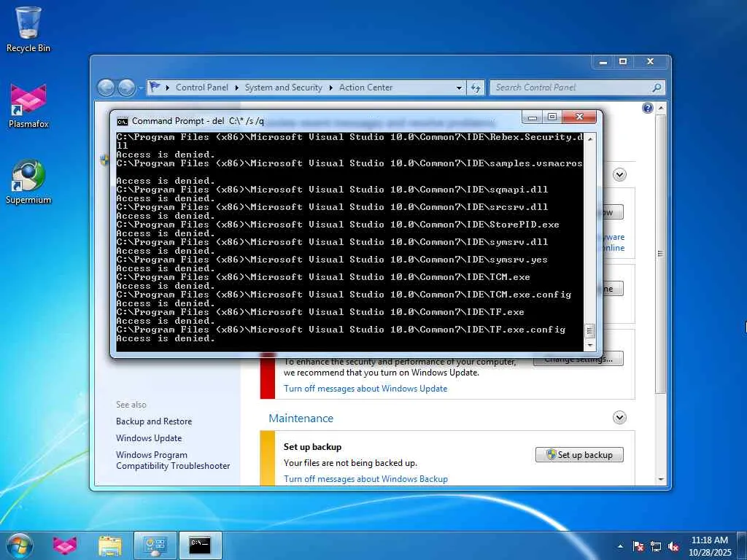Turn off messages about Windows Update
This screenshot has height=560, width=747.
[x=365, y=389]
